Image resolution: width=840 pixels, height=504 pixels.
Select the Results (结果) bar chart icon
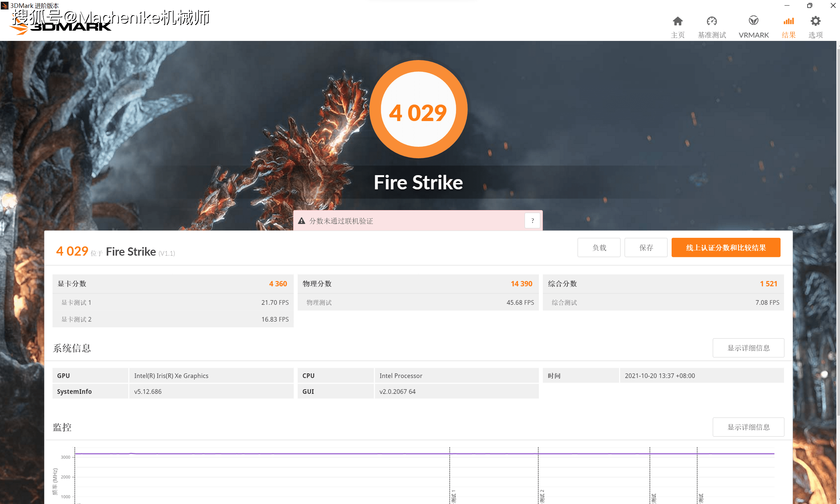tap(788, 21)
